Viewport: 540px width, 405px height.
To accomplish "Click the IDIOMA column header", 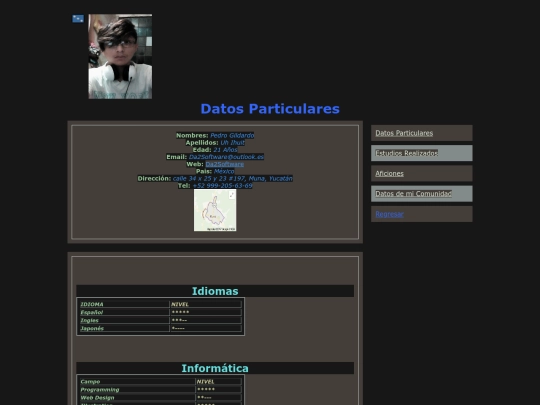I will [92, 304].
